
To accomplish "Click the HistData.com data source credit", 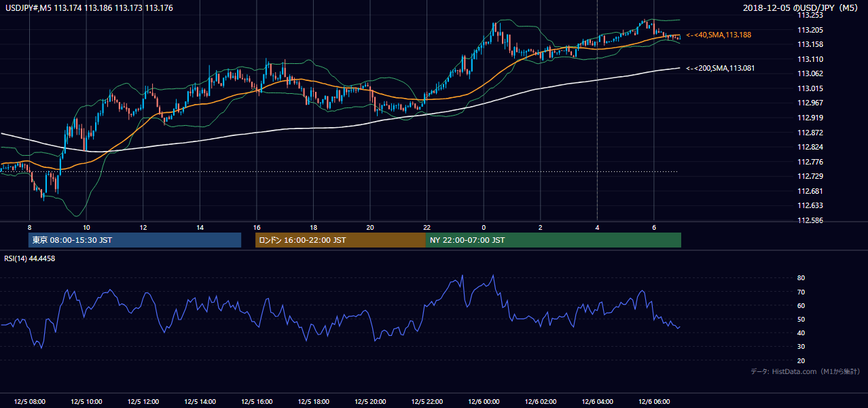I will coord(806,371).
